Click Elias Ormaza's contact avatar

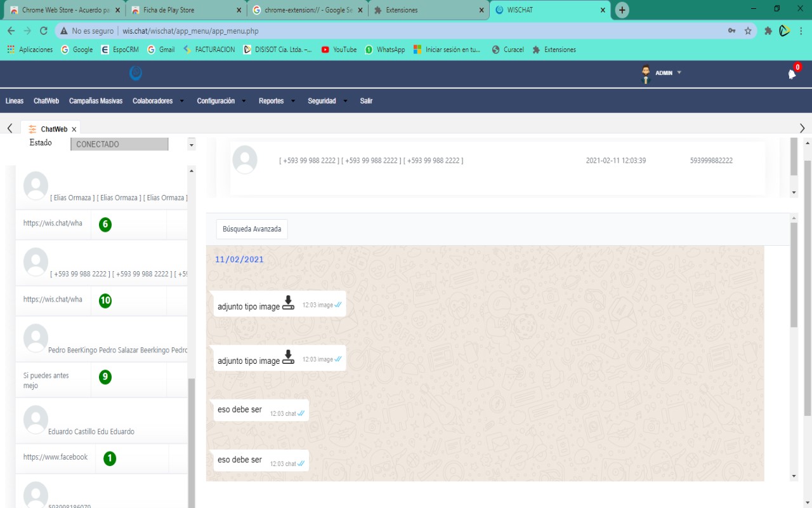pos(35,186)
